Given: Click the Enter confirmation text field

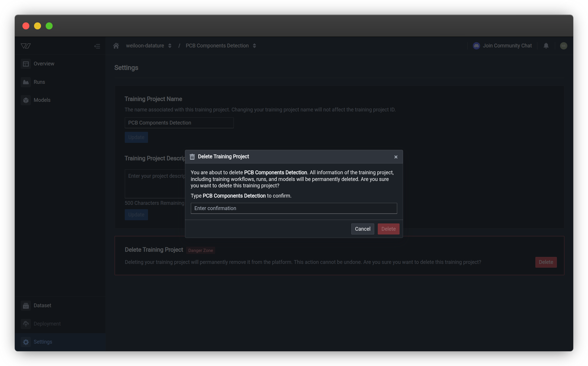Looking at the screenshot, I should [294, 208].
